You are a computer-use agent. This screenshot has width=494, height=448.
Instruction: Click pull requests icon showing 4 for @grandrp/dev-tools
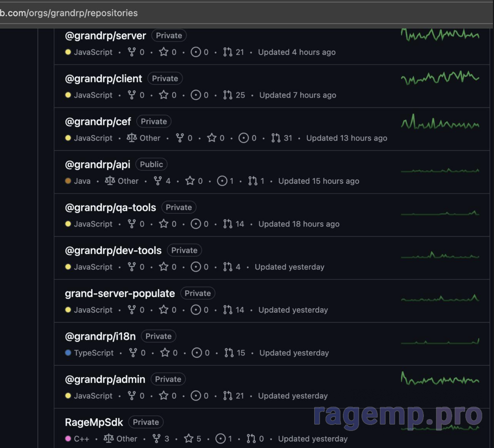pyautogui.click(x=228, y=267)
